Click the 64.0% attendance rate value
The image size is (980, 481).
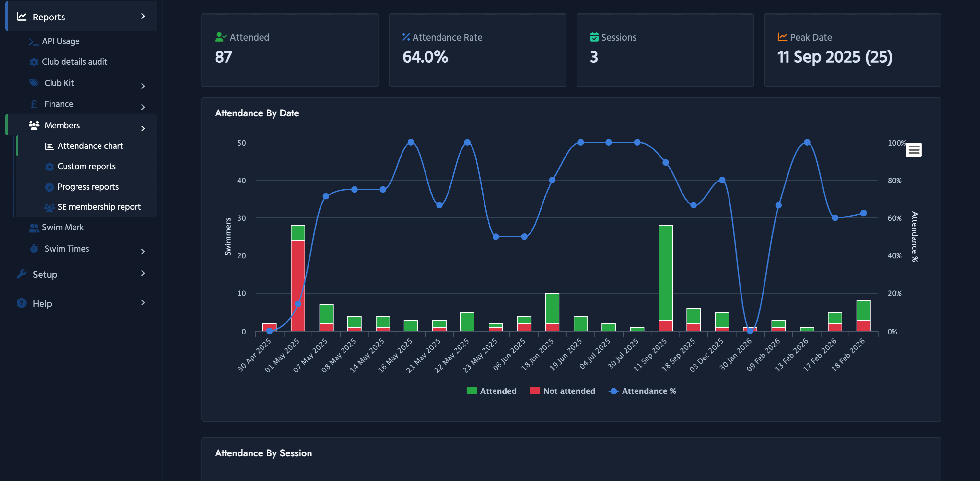[425, 57]
